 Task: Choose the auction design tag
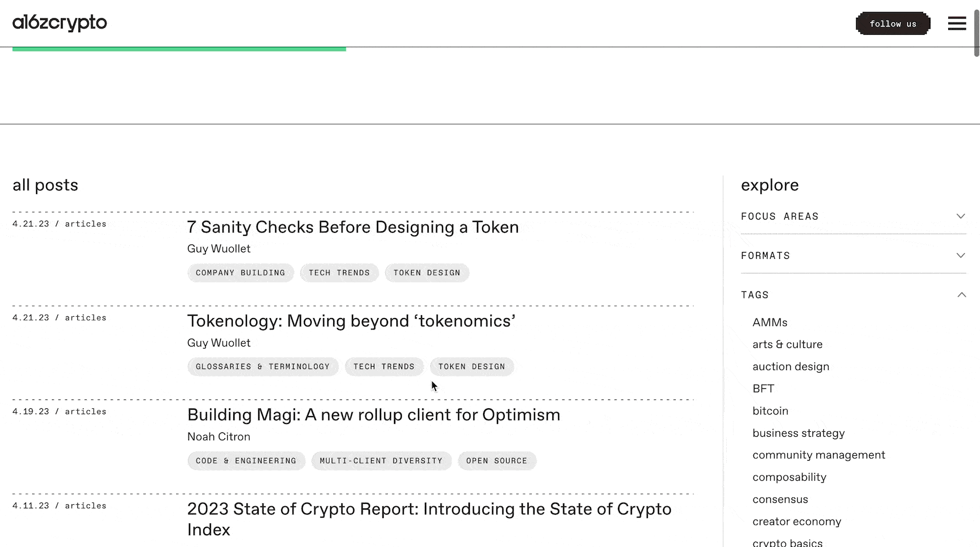tap(790, 366)
